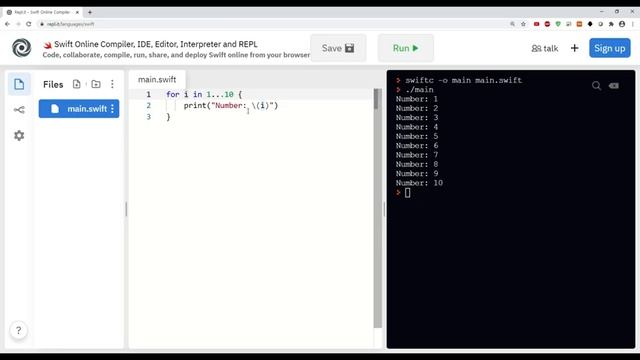Open new browser tab plus button
640x360 pixels.
point(90,12)
